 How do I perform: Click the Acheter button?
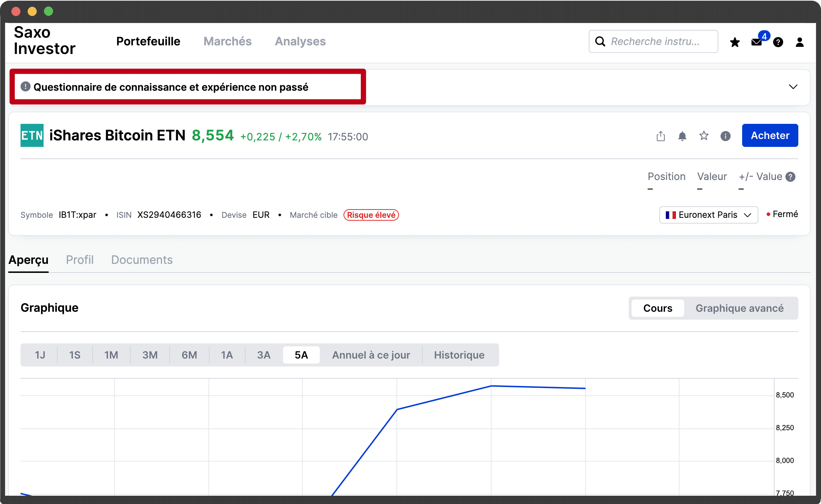click(770, 135)
